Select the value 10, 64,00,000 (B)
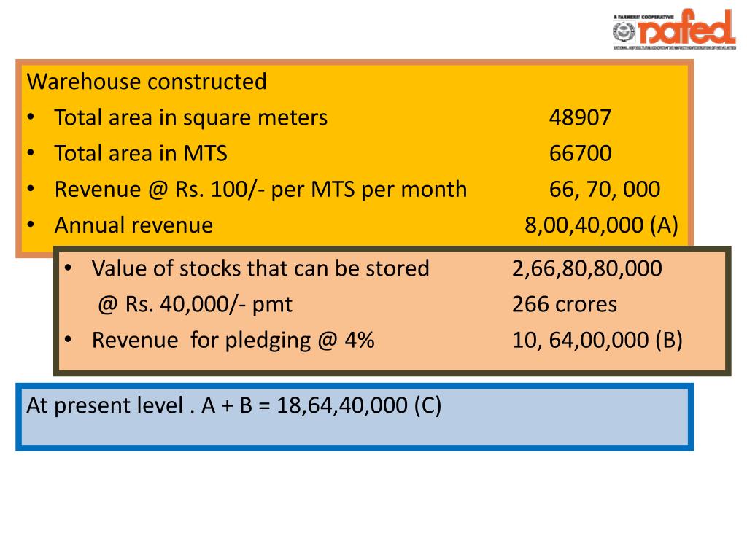Image resolution: width=747 pixels, height=560 pixels. (597, 341)
